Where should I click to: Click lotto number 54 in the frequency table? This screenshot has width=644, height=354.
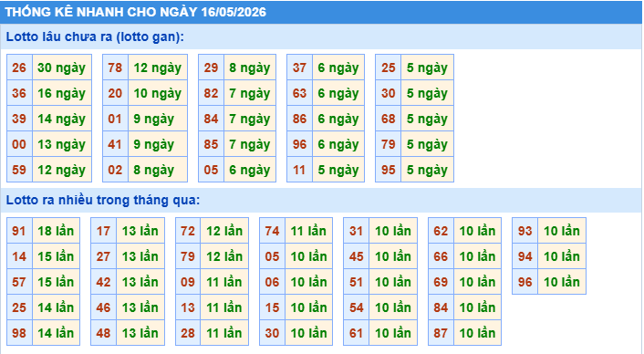click(x=357, y=307)
